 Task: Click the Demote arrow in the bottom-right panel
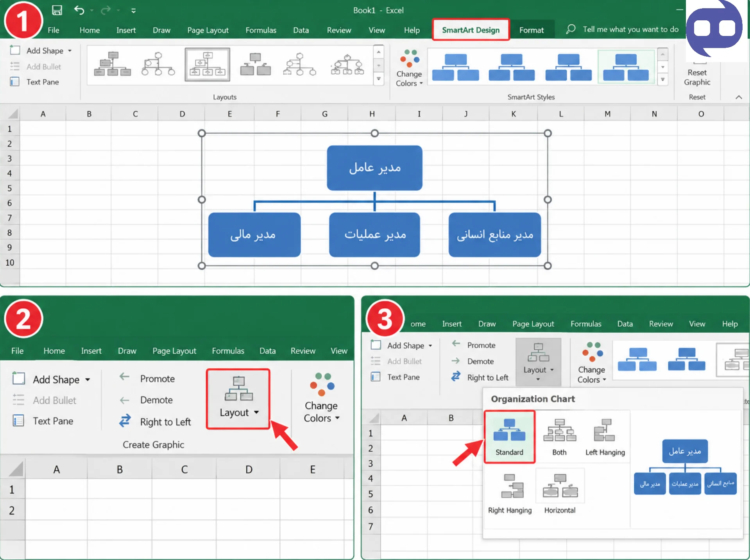click(456, 361)
